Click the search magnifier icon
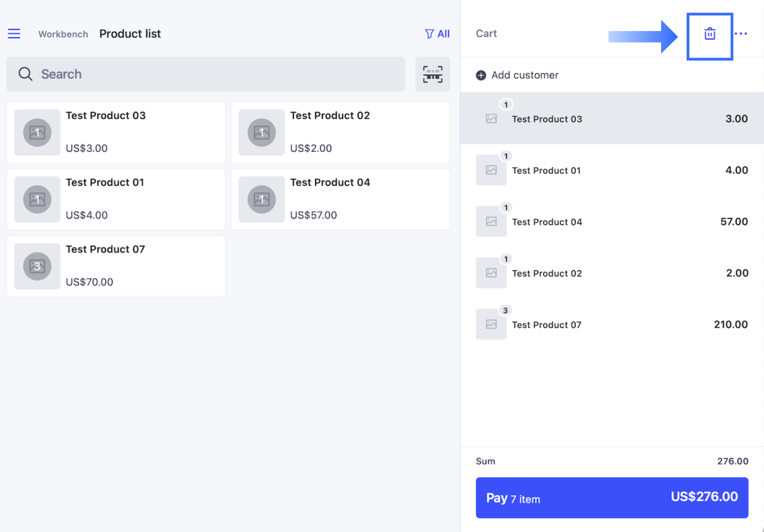 coord(25,74)
